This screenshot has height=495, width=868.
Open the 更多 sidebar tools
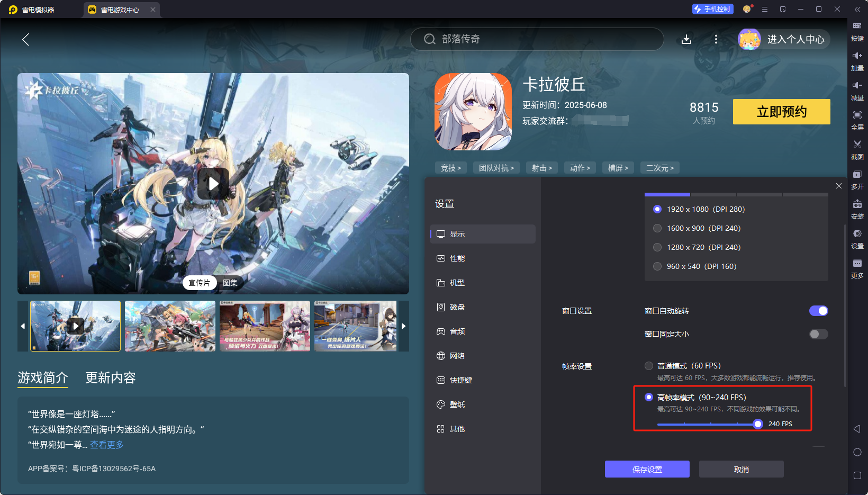857,268
